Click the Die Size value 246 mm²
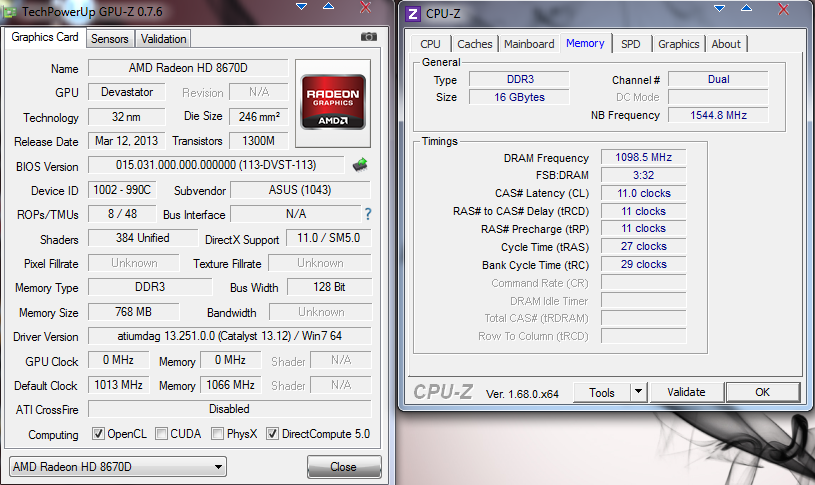This screenshot has height=485, width=815. pos(259,117)
